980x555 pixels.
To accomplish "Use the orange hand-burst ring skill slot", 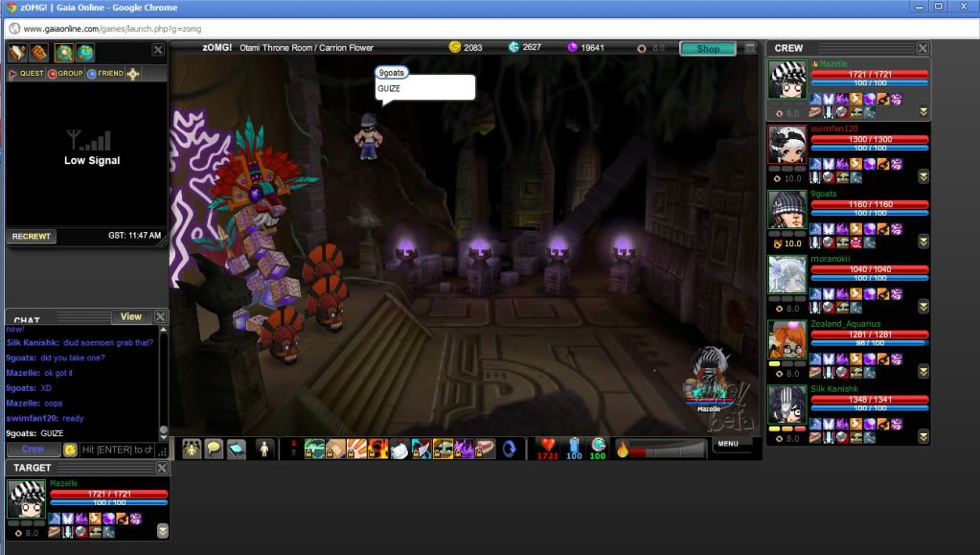I will (357, 449).
